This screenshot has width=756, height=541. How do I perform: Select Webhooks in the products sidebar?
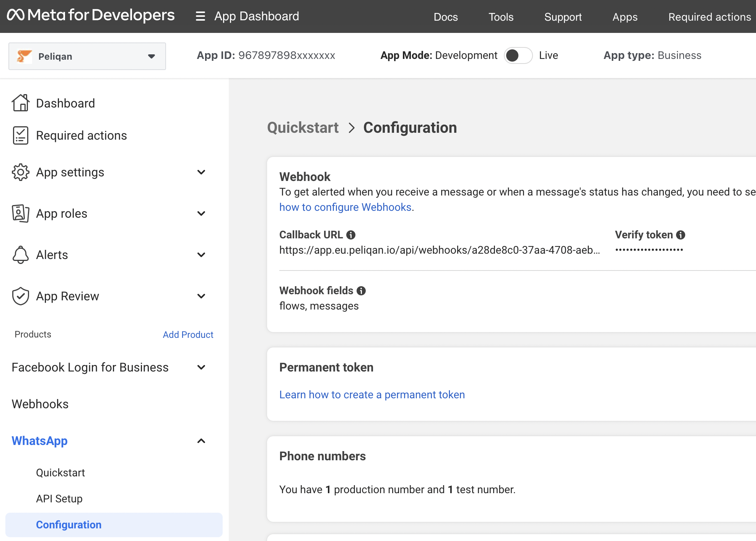[x=40, y=404]
